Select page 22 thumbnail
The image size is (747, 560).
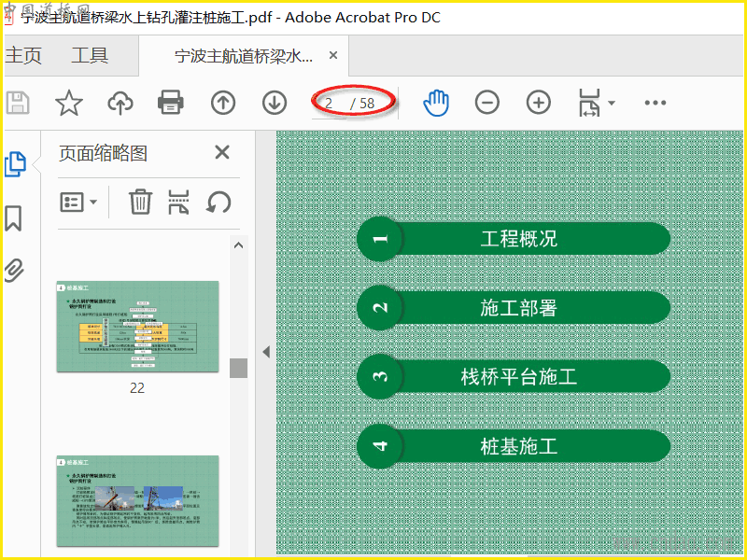(x=137, y=326)
